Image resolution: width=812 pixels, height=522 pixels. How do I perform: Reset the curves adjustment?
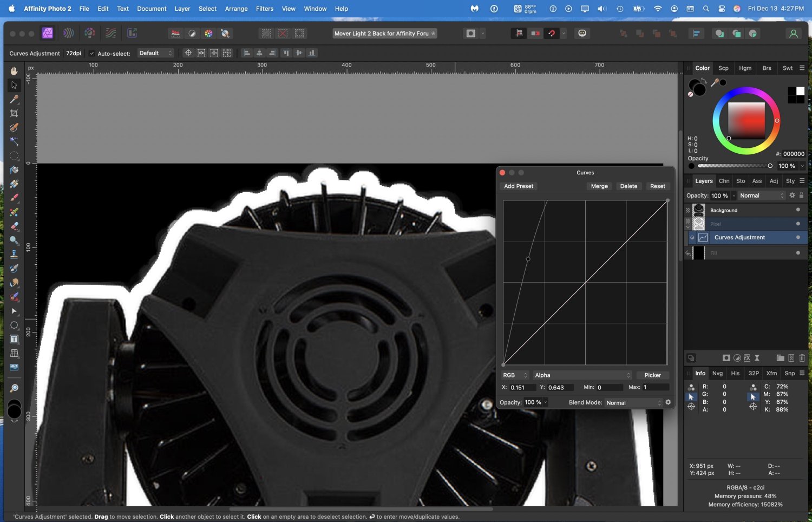657,186
